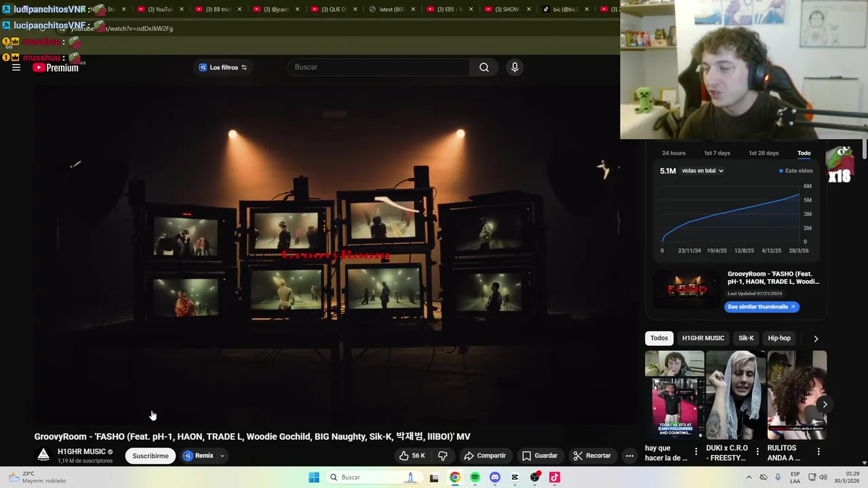Filter recommendations by 'H1GHR MUSIC' chip
The width and height of the screenshot is (868, 488).
[x=703, y=338]
